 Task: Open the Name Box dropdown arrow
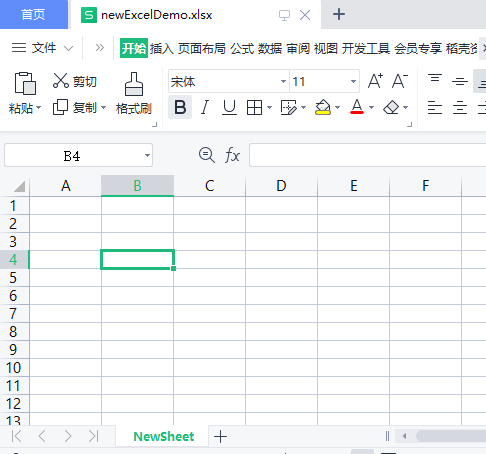[x=147, y=155]
